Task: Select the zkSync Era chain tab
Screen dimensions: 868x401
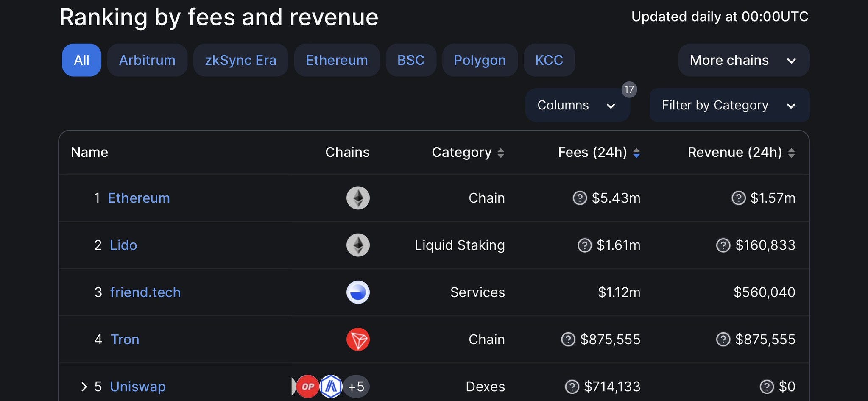Action: [x=240, y=60]
